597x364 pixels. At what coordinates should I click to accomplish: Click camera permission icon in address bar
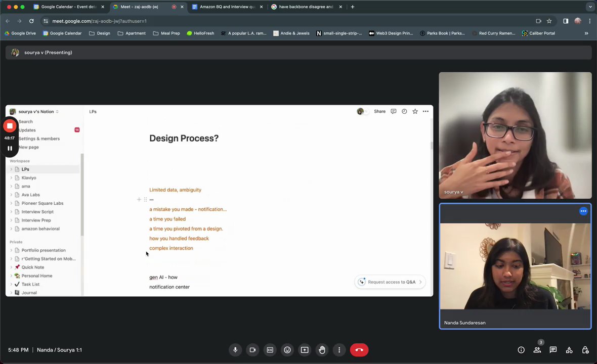tap(538, 21)
